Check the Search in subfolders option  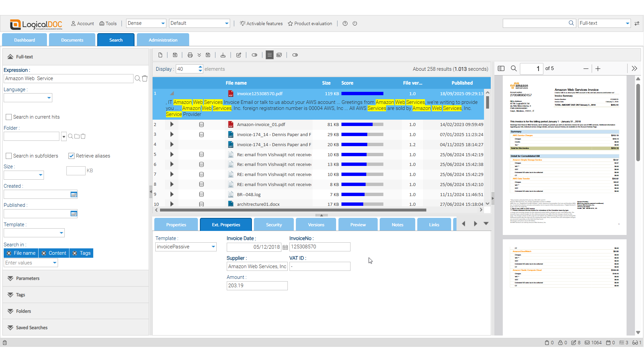point(9,156)
